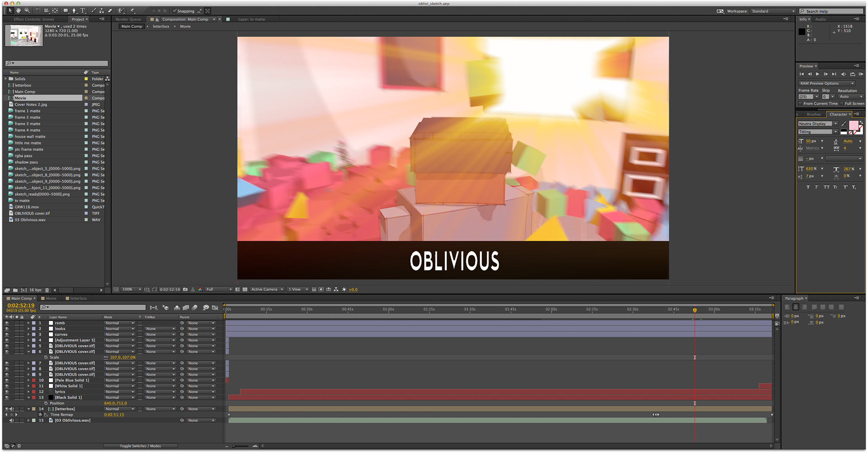Enable From Current Time checkbox
The width and height of the screenshot is (868, 453).
coord(800,103)
